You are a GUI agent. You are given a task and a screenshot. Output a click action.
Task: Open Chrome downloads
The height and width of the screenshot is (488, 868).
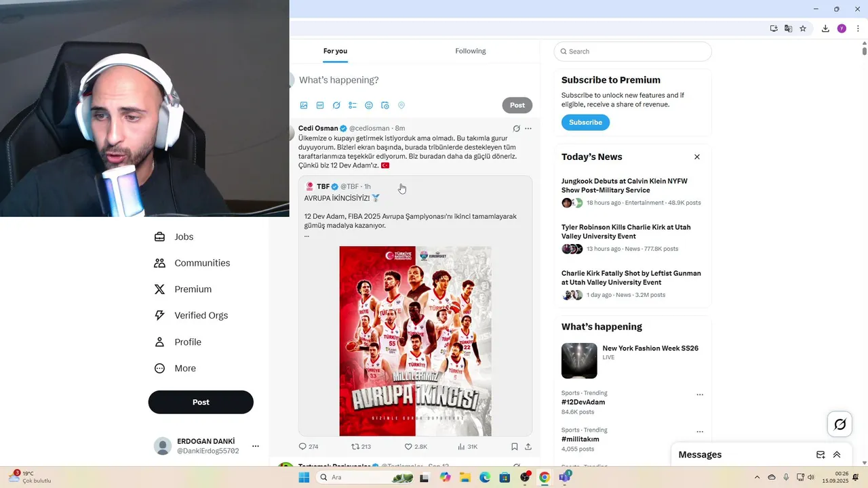click(x=825, y=28)
